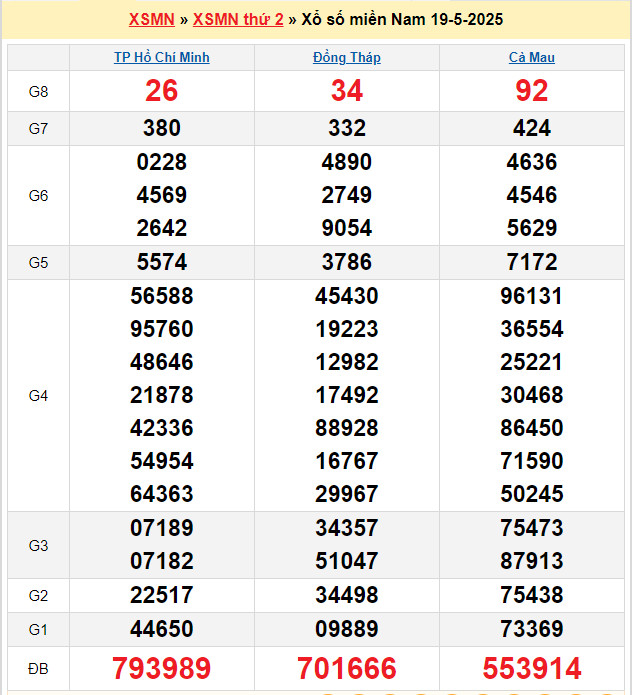Click the G4 number 42336
The width and height of the screenshot is (632, 695).
[x=162, y=428]
